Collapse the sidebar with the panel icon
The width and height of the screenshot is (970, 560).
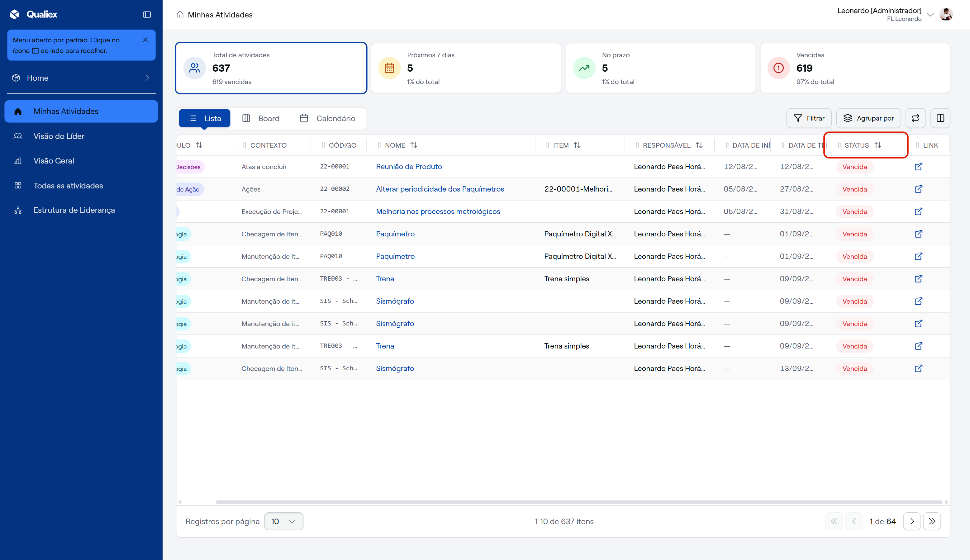tap(146, 15)
